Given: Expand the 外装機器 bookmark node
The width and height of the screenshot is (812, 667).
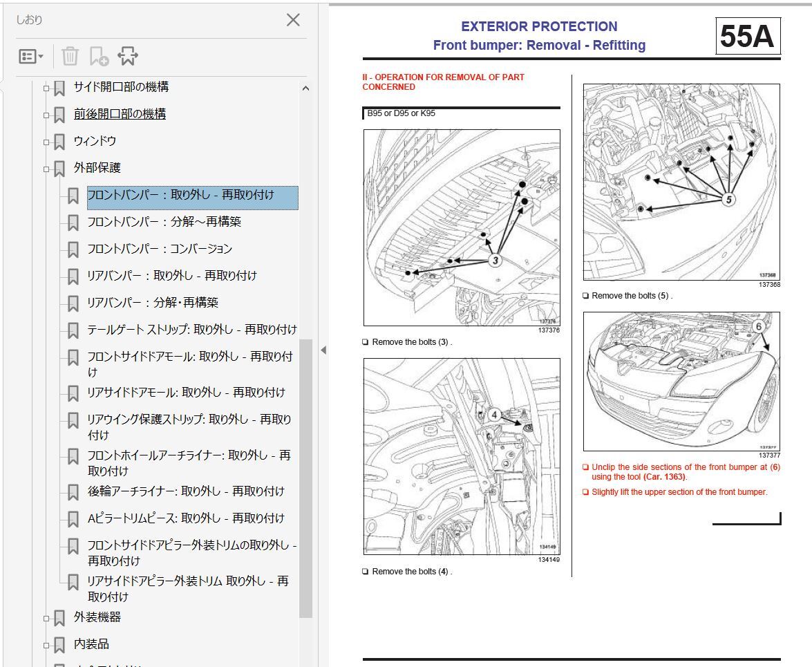Looking at the screenshot, I should pos(47,618).
